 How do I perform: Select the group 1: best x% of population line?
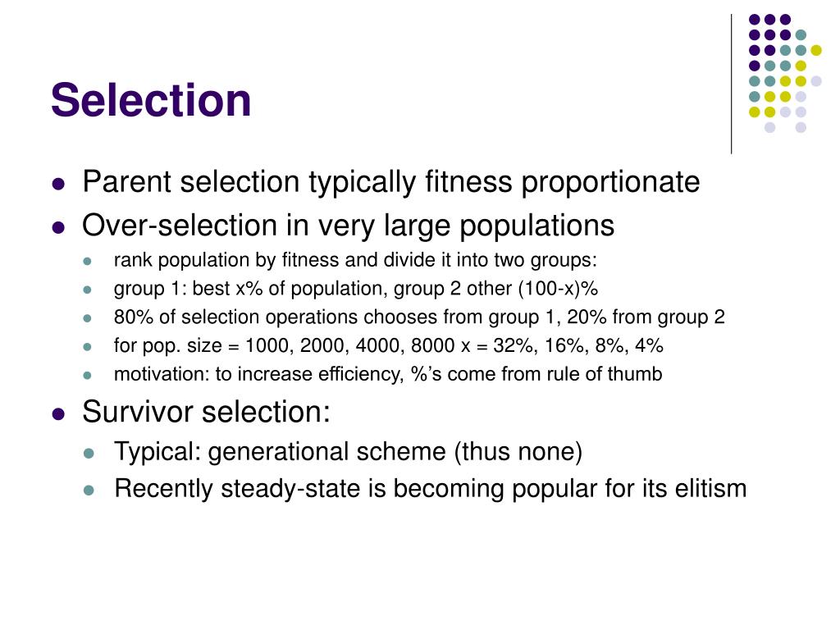coord(356,289)
